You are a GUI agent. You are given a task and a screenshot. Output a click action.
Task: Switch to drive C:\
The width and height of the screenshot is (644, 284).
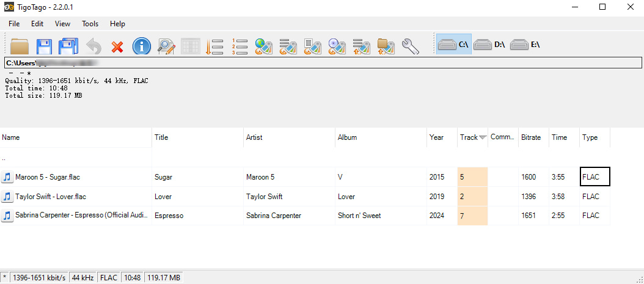point(454,45)
